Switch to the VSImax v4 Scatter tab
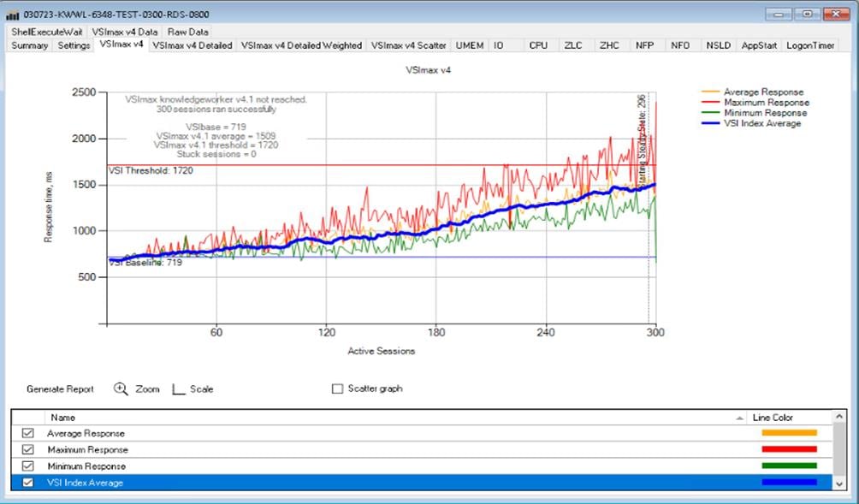The image size is (859, 504). (x=411, y=45)
